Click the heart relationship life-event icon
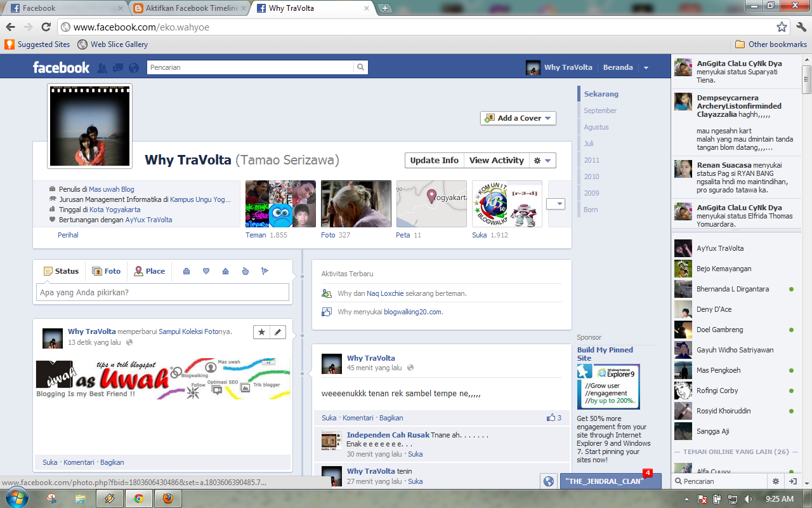This screenshot has width=812, height=508. (x=206, y=271)
